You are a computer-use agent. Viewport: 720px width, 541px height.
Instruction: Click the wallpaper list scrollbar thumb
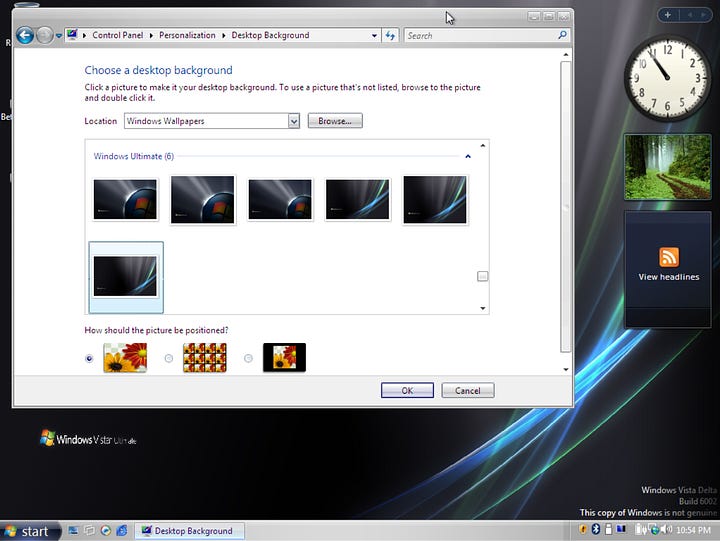click(x=483, y=276)
